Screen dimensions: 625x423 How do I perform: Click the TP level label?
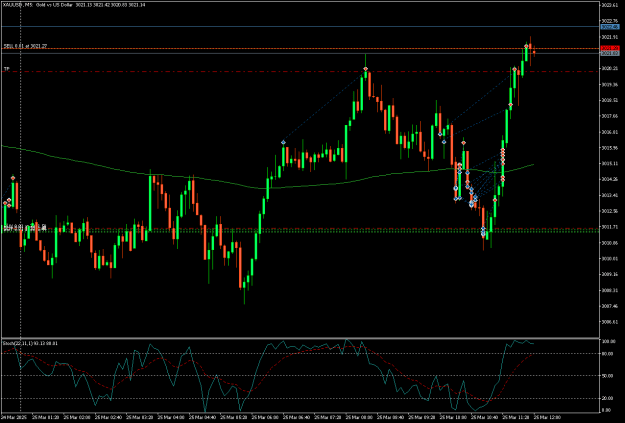coord(6,69)
